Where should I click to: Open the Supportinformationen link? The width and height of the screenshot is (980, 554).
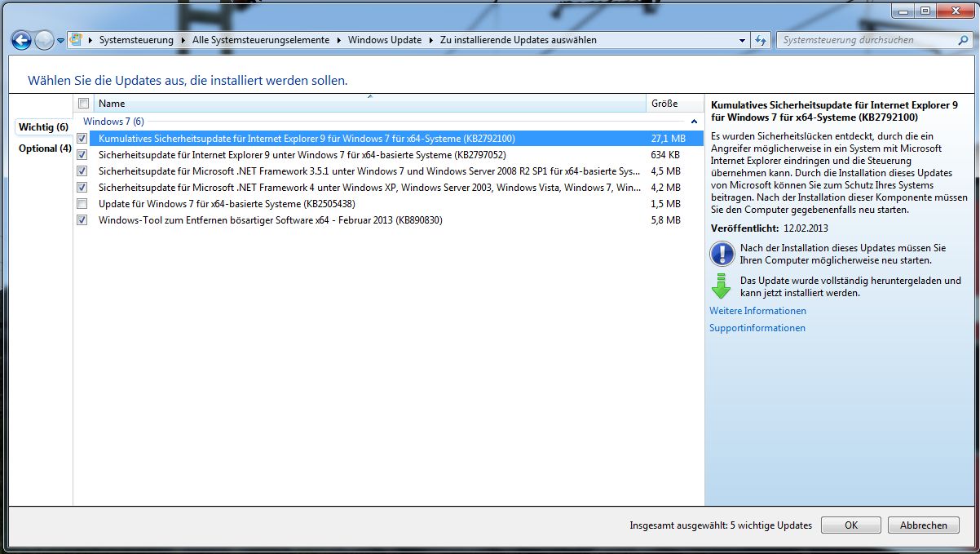[x=757, y=328]
